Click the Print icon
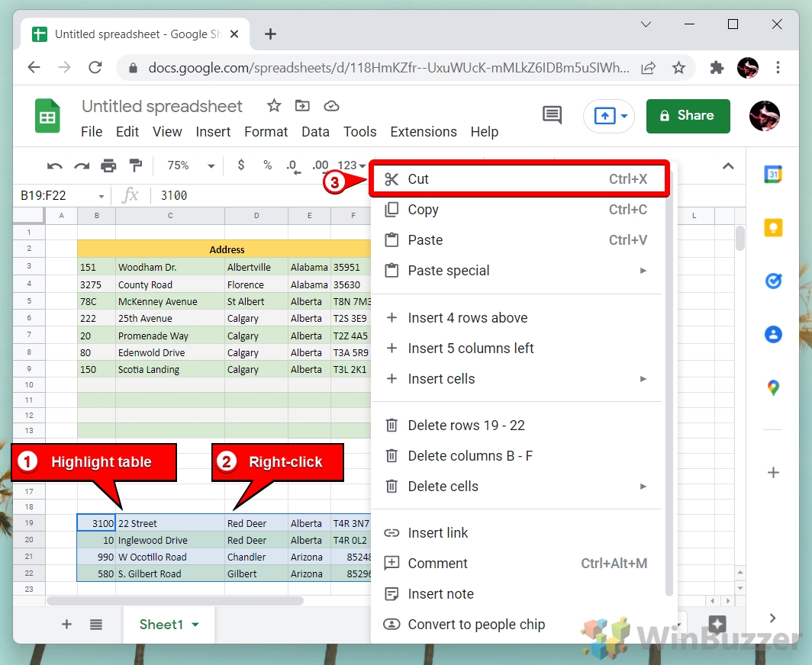 point(108,165)
